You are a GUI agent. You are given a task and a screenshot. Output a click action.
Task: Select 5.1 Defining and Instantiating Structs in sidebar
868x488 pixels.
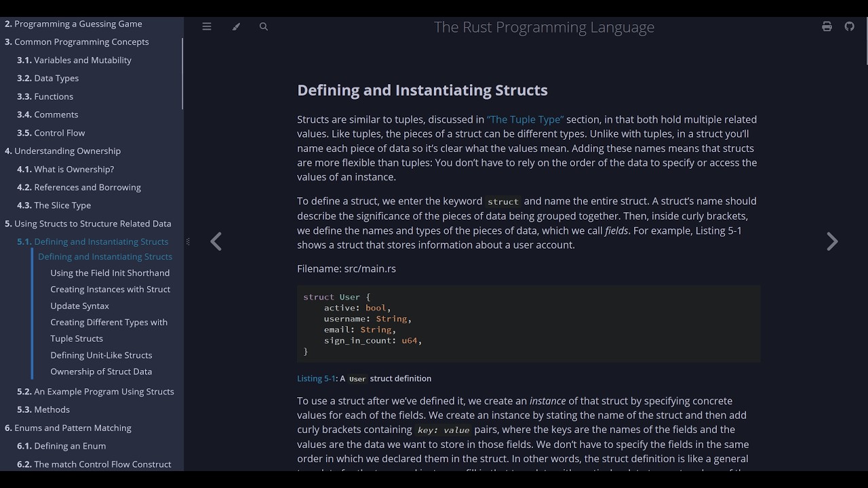[x=92, y=242]
